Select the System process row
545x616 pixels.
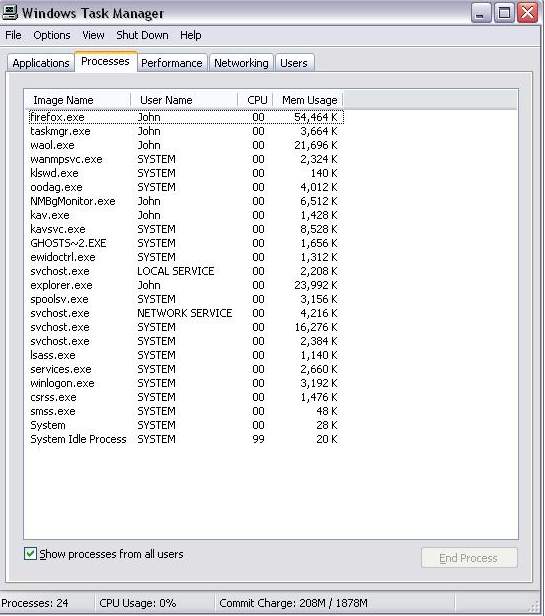point(186,425)
